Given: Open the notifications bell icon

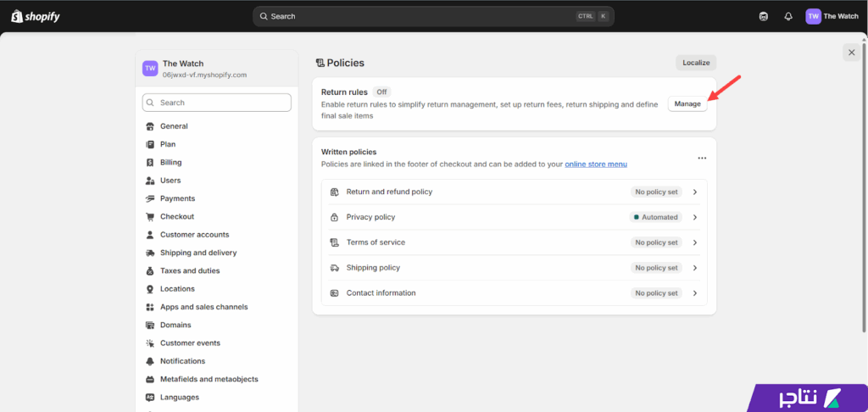Looking at the screenshot, I should pos(787,16).
